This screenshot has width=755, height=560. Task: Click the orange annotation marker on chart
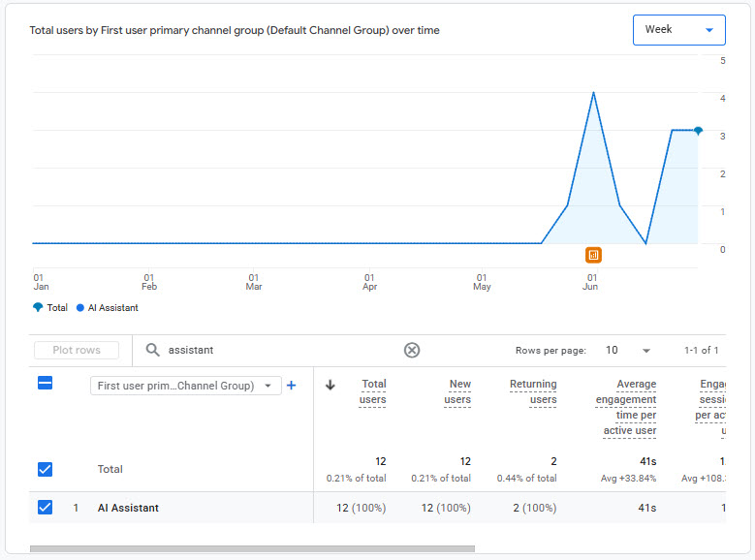(x=593, y=255)
